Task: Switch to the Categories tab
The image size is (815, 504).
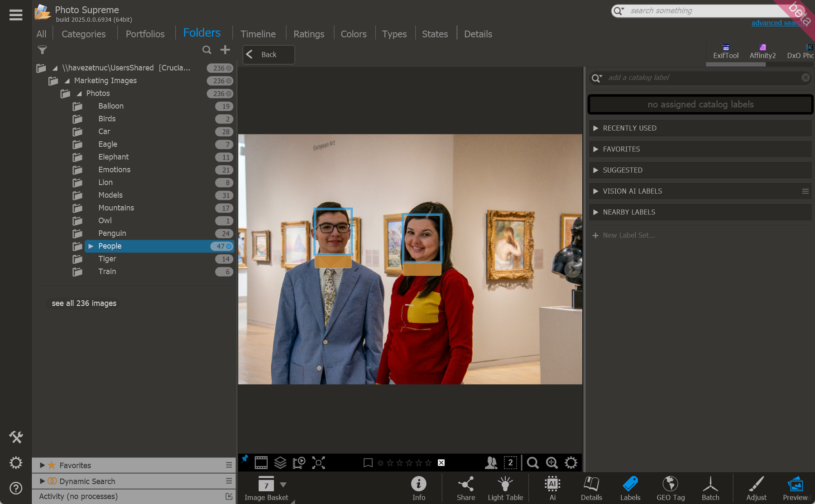Action: click(x=84, y=34)
